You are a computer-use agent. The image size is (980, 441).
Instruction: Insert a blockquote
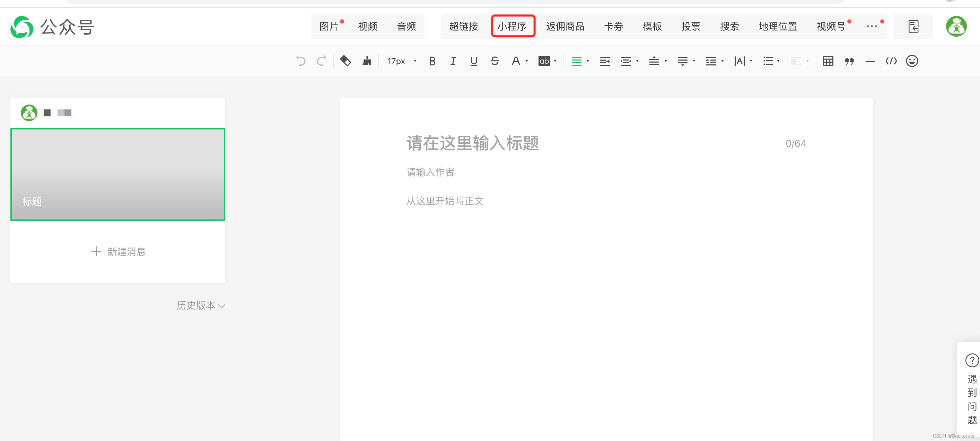(849, 61)
